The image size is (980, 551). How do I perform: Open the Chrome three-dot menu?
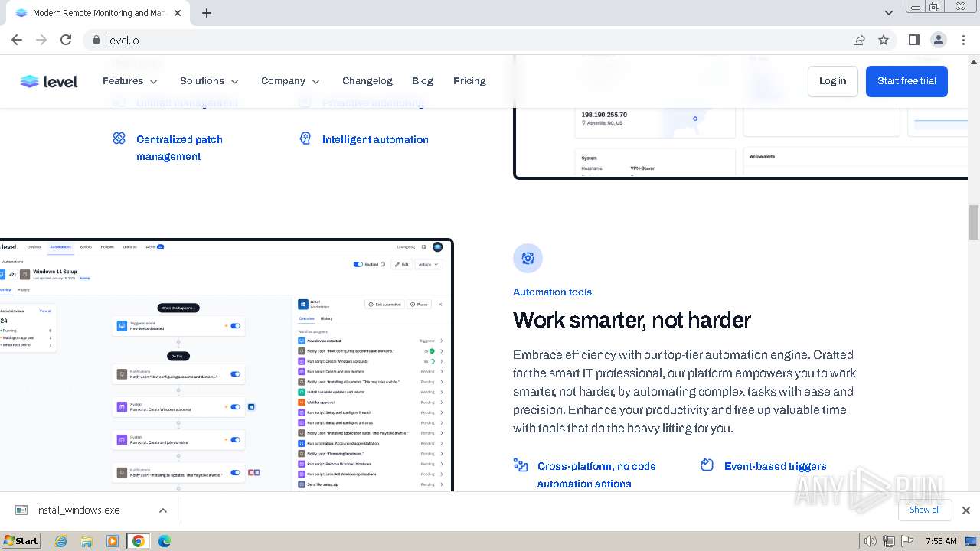(x=964, y=40)
